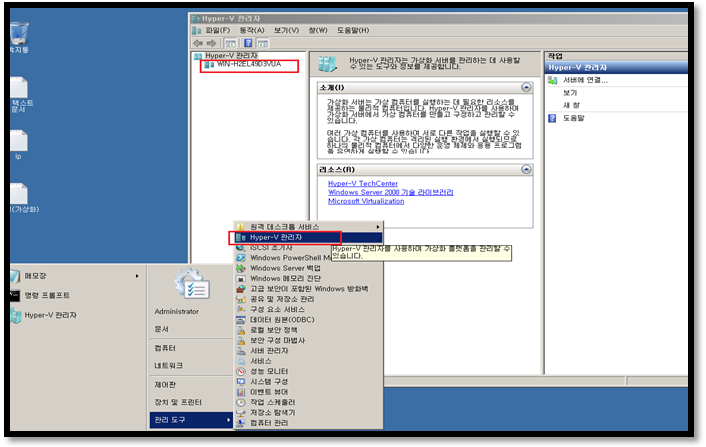The image size is (706, 447).
Task: Open 컴퓨터 관리
Action: 308,423
